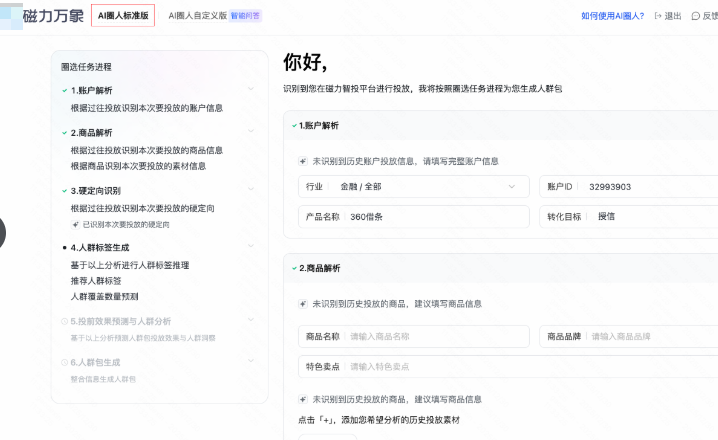The image size is (718, 440).
Task: Click the 商品品牌 input field
Action: point(629,337)
